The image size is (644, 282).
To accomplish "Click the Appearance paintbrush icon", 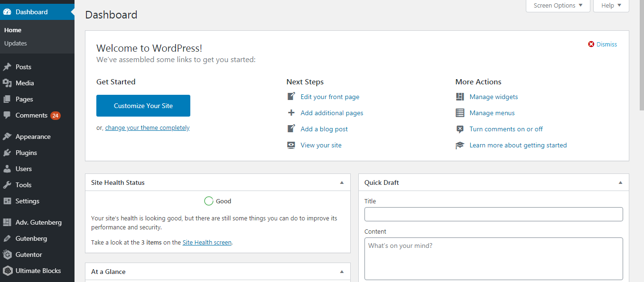I will coord(7,136).
